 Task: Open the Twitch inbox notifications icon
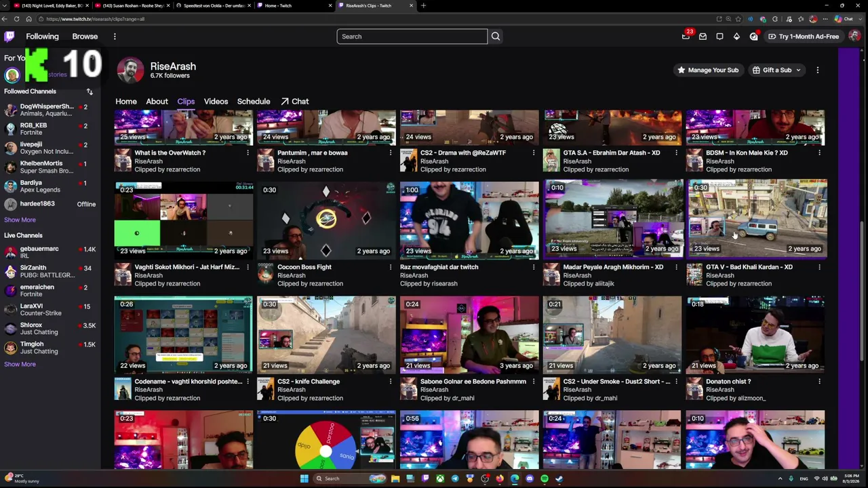pos(703,37)
